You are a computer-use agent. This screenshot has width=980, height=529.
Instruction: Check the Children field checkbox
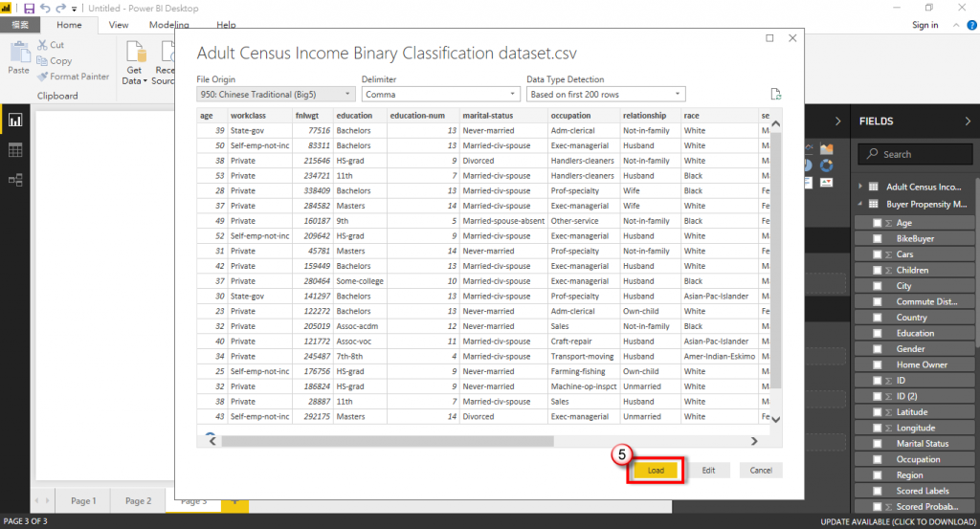877,270
